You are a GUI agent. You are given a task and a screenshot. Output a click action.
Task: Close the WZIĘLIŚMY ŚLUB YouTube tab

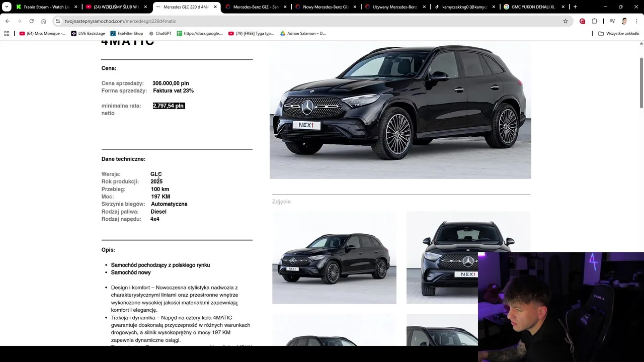146,7
